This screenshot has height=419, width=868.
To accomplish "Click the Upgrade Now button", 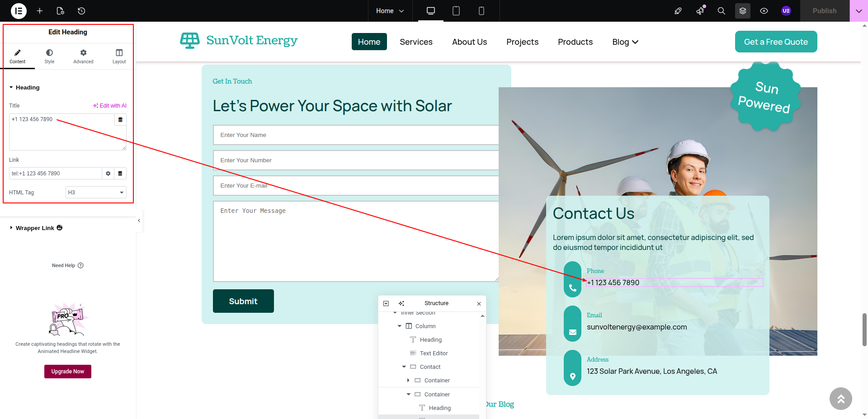I will pyautogui.click(x=68, y=372).
